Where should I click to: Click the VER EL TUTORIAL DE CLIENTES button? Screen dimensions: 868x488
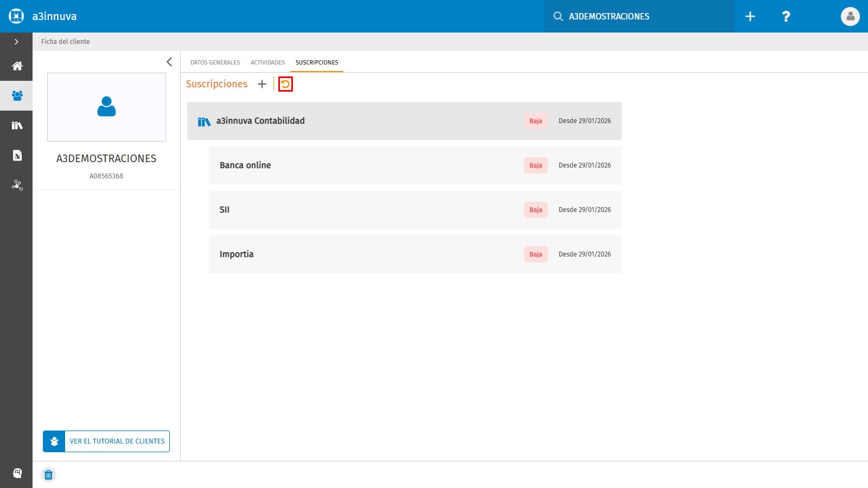[106, 441]
